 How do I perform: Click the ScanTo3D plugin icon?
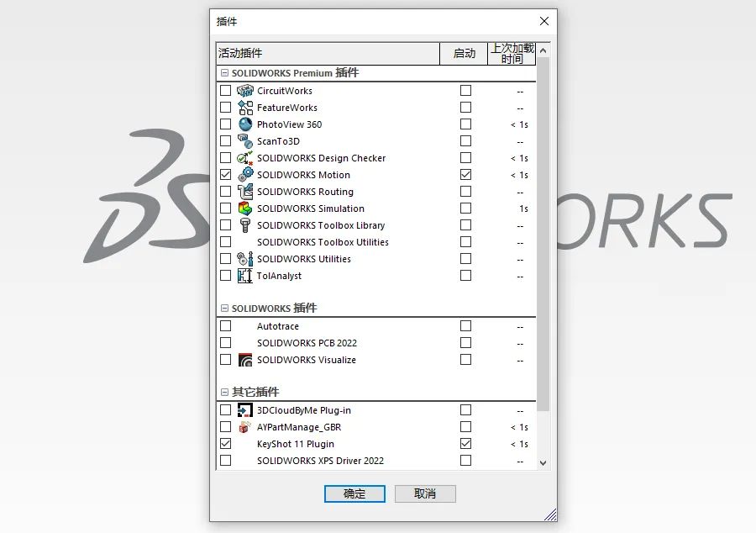[245, 141]
